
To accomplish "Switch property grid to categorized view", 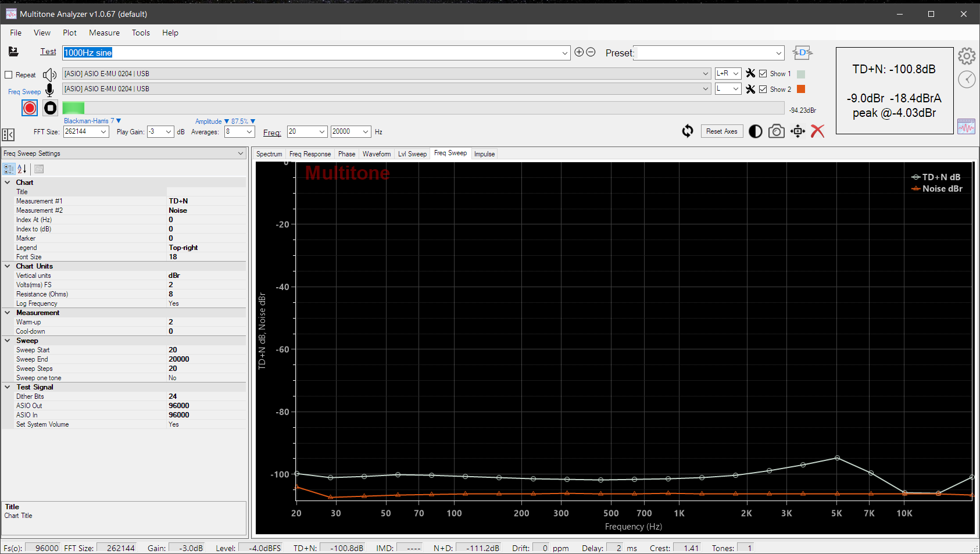I will pyautogui.click(x=9, y=169).
